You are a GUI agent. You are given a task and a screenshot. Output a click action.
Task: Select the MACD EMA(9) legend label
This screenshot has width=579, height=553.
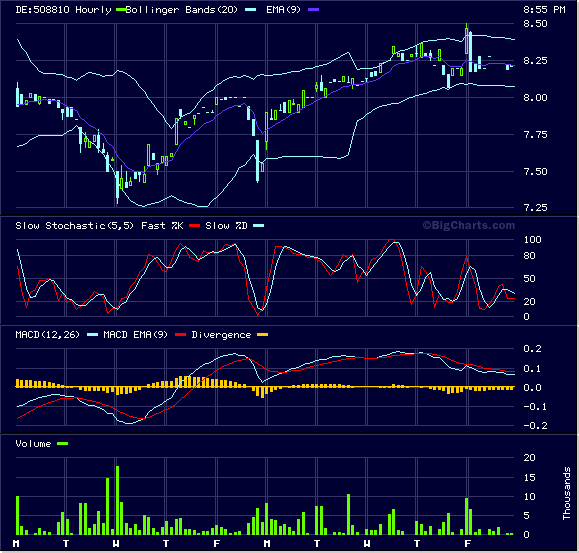click(x=136, y=335)
